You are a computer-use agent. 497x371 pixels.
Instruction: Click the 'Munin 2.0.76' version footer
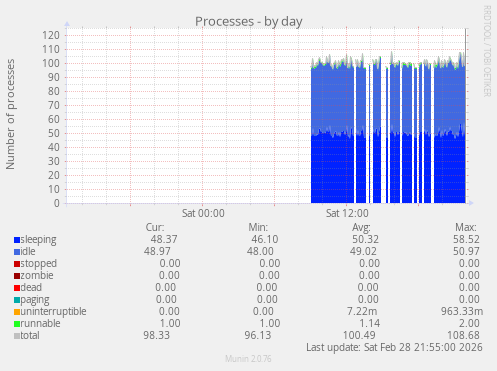point(248,359)
